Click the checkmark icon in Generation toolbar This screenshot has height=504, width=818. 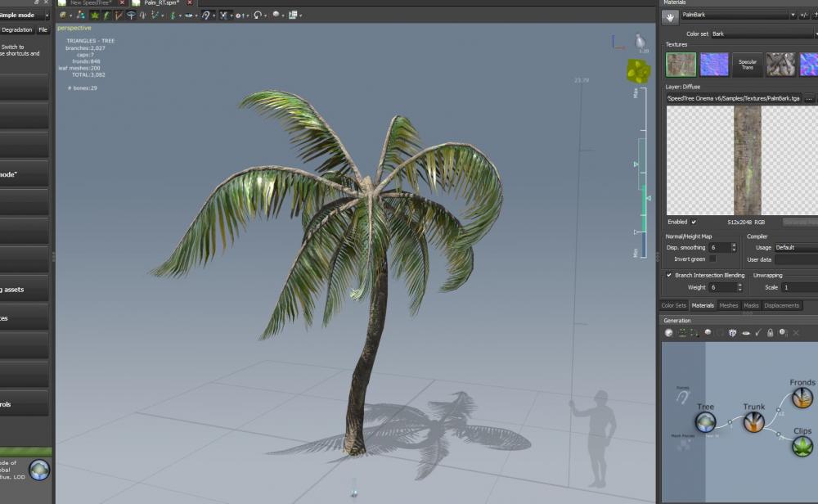(757, 333)
